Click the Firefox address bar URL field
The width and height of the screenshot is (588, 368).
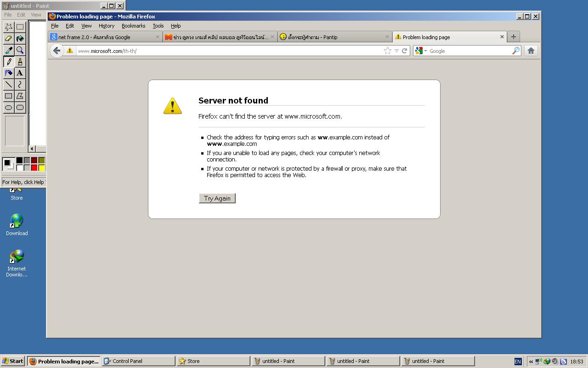pos(230,51)
